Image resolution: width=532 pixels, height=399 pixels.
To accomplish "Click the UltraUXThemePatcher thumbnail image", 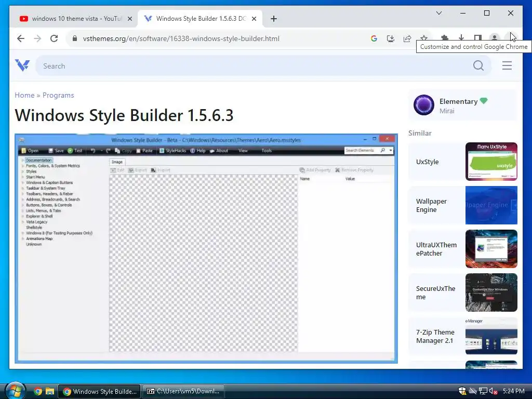I will [x=491, y=249].
